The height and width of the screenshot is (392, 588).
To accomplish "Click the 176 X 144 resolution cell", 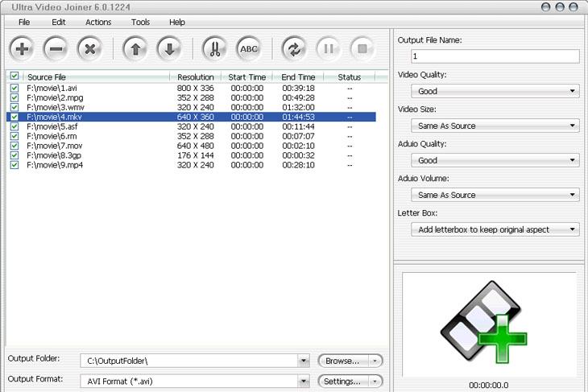I will (x=196, y=155).
